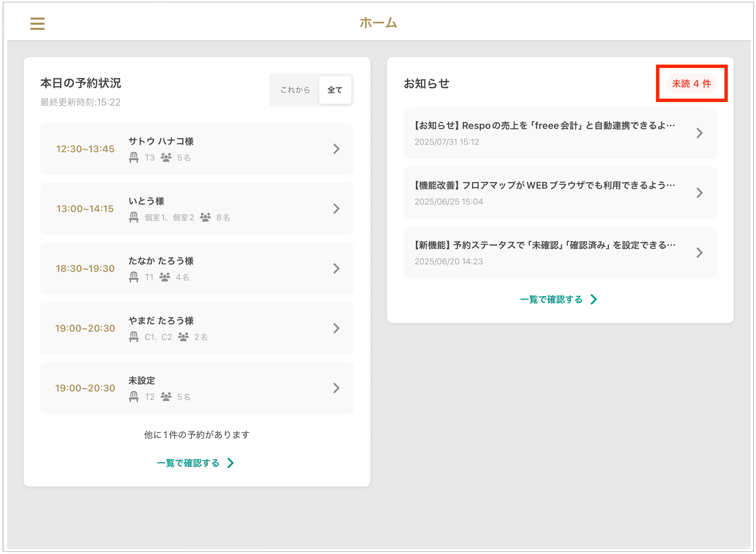This screenshot has width=756, height=554.
Task: Select the 全て reservation filter
Action: 335,90
